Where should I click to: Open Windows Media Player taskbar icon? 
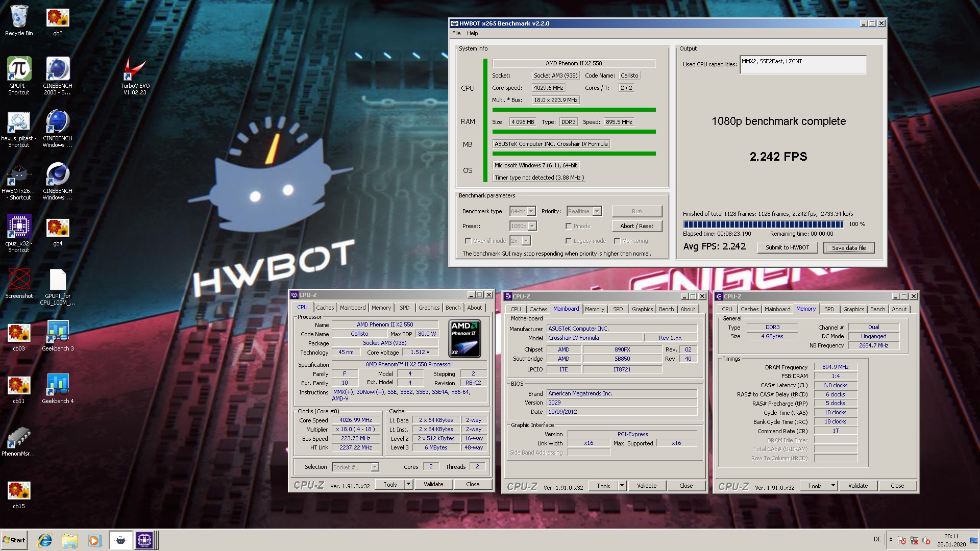tap(94, 540)
